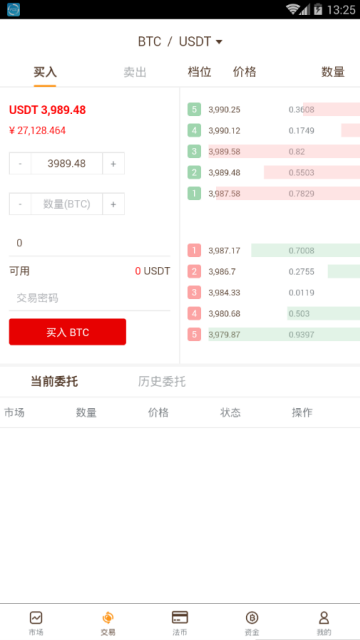Open the 当前委托 current orders tab
Screen dimensions: 360x640
point(54,382)
